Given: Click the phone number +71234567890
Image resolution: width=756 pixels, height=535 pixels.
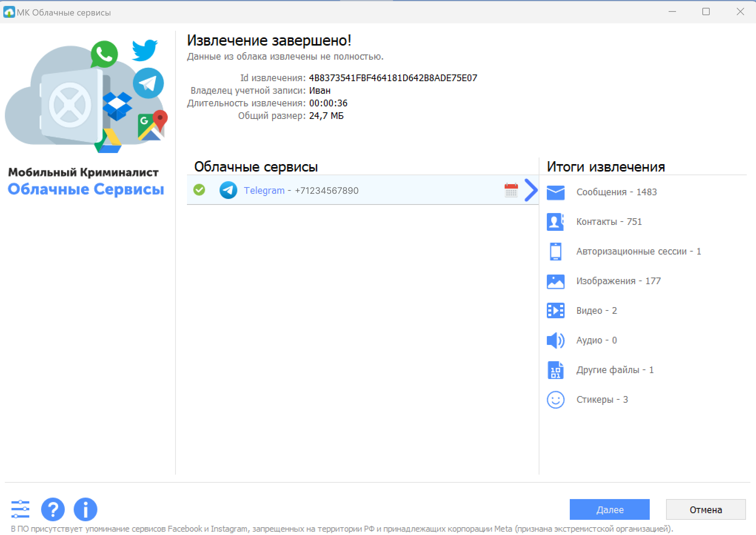Looking at the screenshot, I should point(327,190).
